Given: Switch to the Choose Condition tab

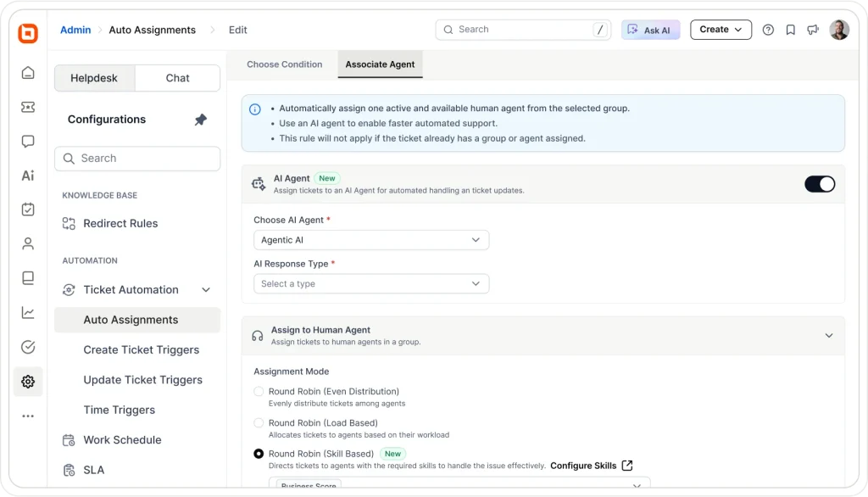Looking at the screenshot, I should (x=285, y=64).
